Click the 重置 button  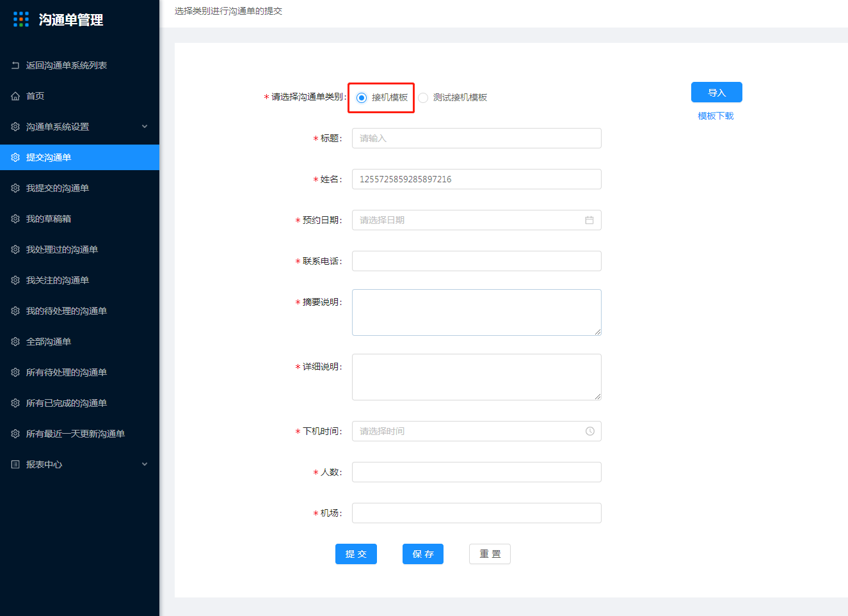[x=490, y=554]
